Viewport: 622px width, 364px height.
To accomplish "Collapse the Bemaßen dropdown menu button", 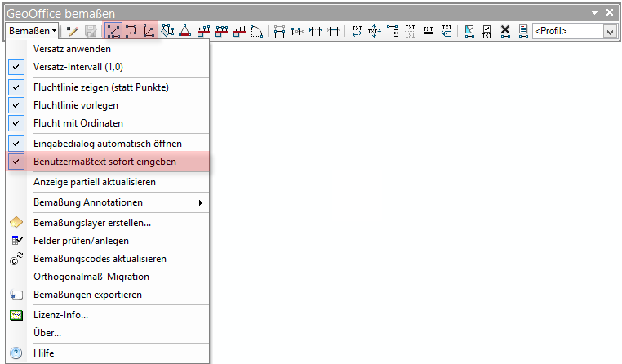I will (33, 31).
